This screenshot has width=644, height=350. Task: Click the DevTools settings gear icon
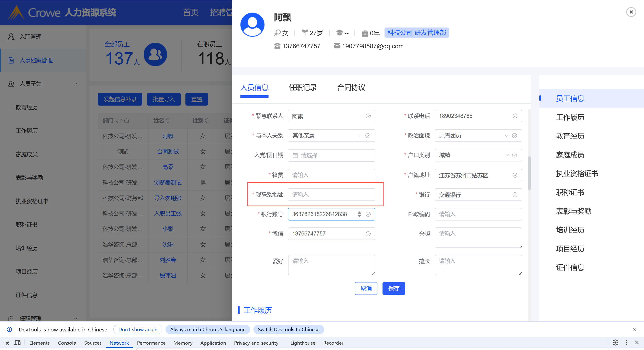pos(615,342)
